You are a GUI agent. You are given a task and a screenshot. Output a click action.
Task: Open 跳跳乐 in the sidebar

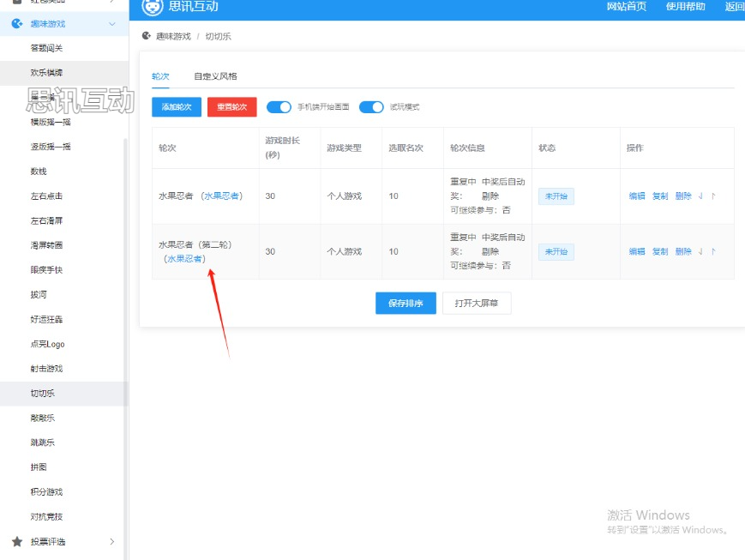point(43,443)
